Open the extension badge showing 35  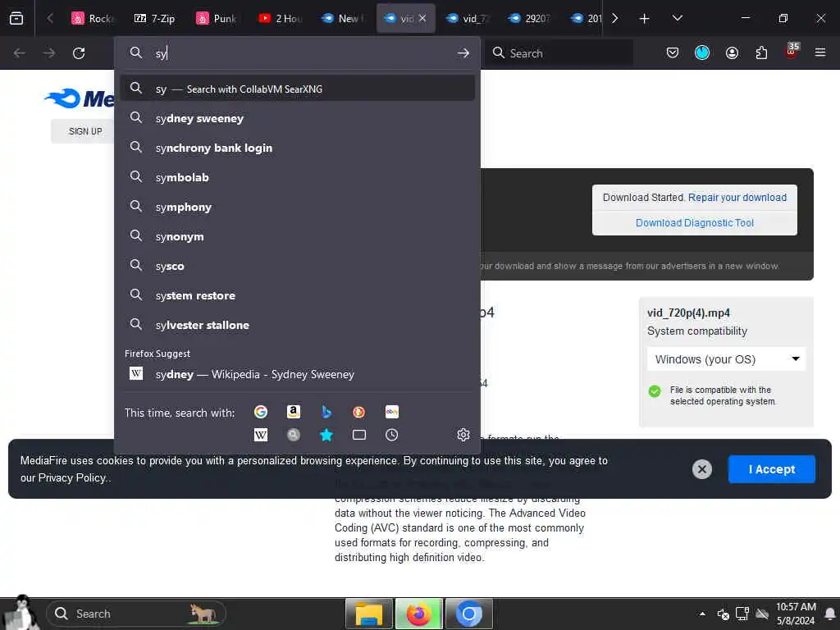pyautogui.click(x=792, y=52)
